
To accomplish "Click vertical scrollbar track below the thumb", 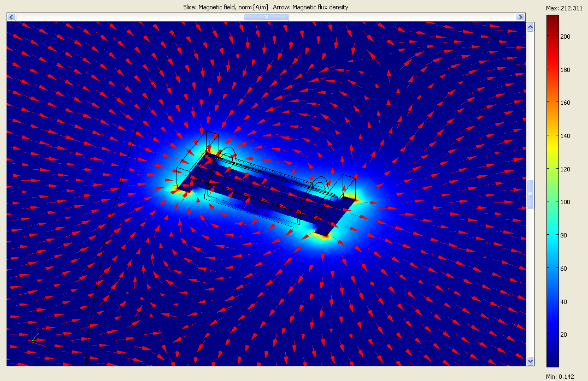I will click(x=530, y=284).
